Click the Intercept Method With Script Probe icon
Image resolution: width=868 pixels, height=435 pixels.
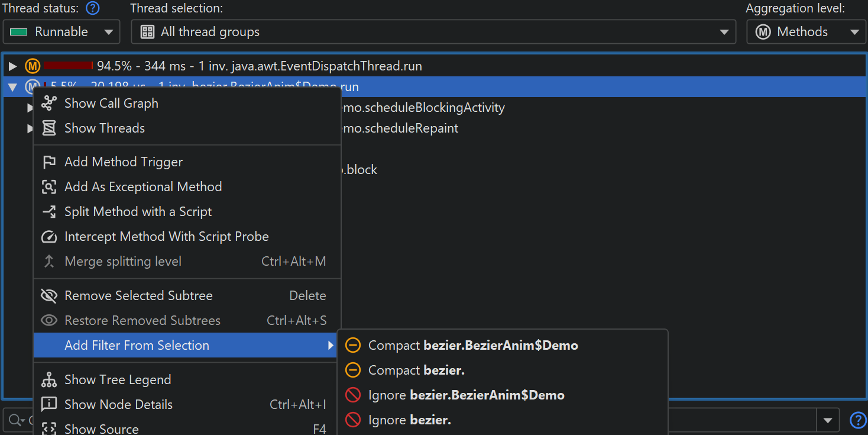coord(49,237)
